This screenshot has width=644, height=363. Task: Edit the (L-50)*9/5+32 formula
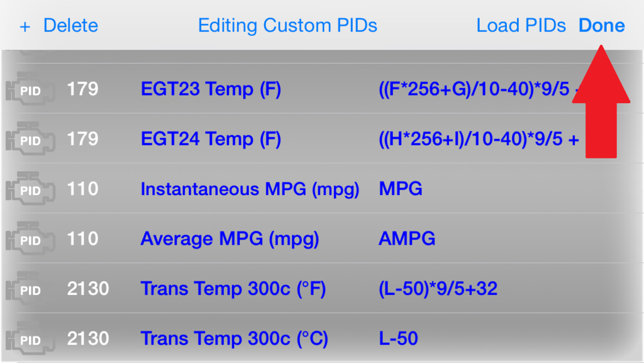tap(438, 289)
